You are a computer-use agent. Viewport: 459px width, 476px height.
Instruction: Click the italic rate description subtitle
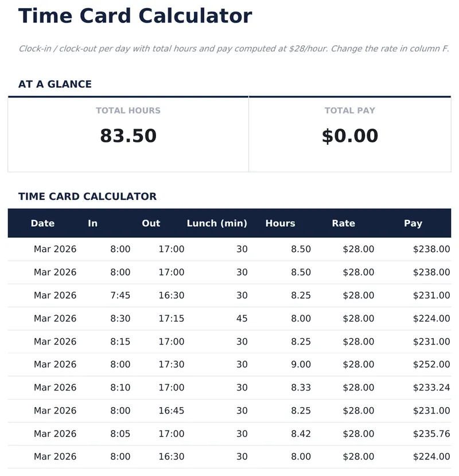pos(234,49)
